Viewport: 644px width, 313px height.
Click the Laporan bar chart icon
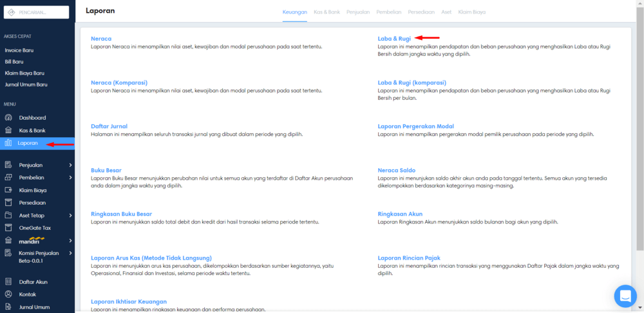point(8,143)
